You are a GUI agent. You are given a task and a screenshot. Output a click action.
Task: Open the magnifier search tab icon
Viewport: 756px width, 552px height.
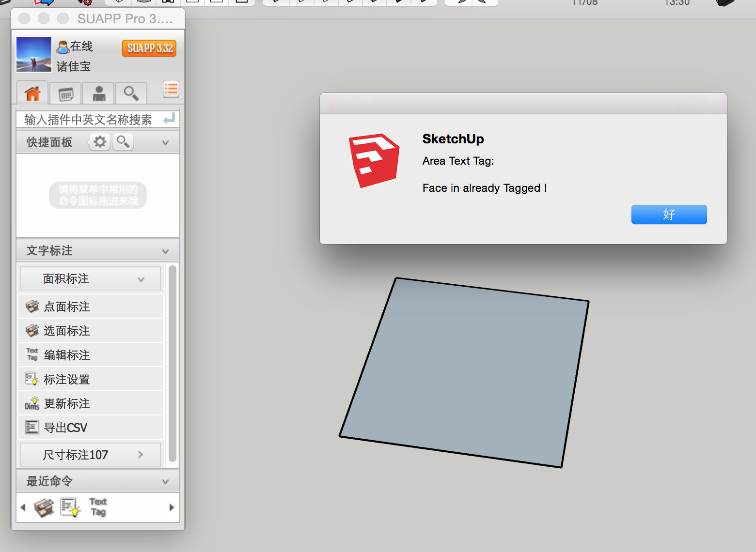point(131,93)
